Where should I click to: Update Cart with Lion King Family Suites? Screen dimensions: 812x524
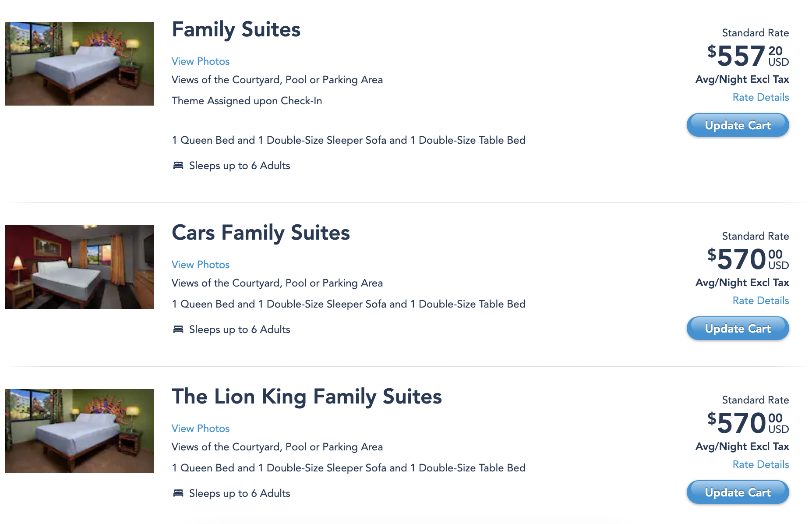pyautogui.click(x=738, y=492)
